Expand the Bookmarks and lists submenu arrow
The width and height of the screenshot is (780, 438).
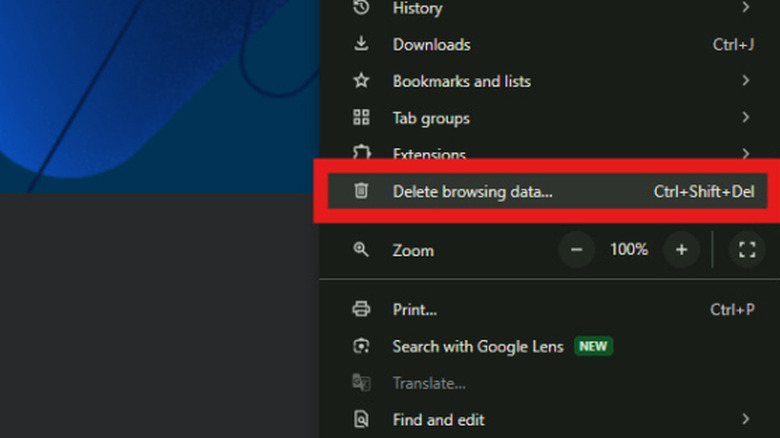pos(745,81)
